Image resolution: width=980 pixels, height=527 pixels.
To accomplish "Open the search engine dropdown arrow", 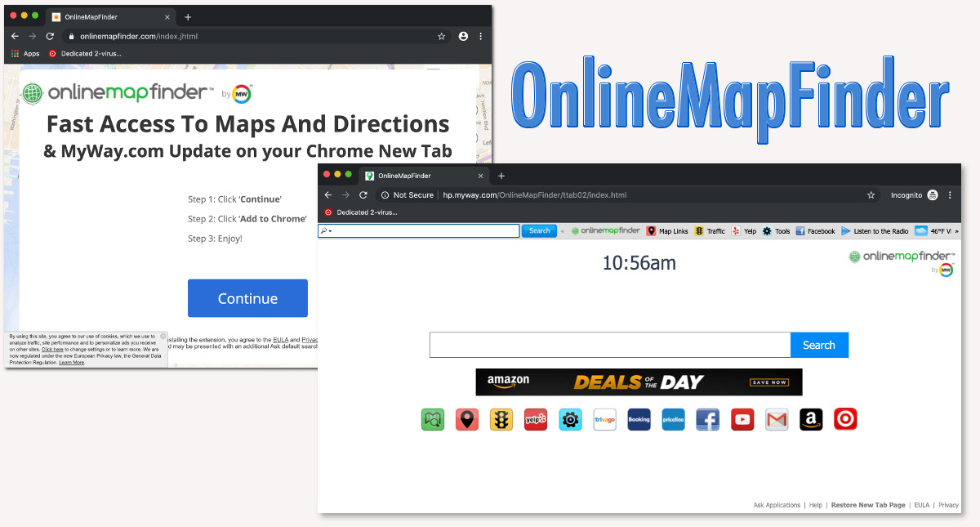I will coord(330,231).
